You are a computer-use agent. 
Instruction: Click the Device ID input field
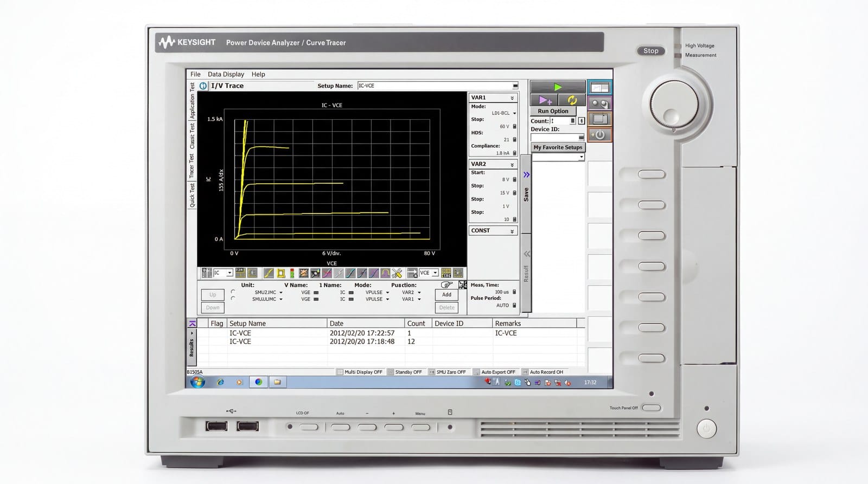tap(558, 138)
